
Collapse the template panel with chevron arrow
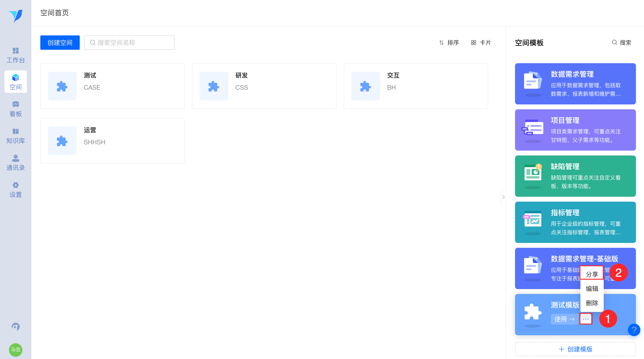[x=503, y=197]
